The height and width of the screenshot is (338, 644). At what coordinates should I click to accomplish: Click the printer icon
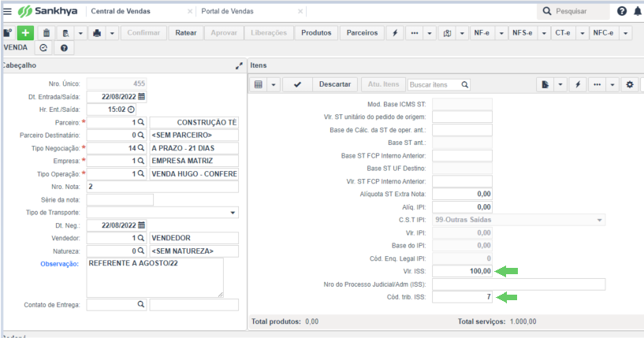[97, 33]
